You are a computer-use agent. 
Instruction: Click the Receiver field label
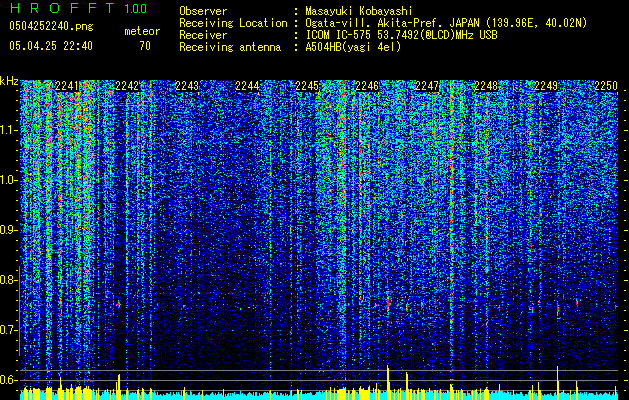tap(203, 35)
